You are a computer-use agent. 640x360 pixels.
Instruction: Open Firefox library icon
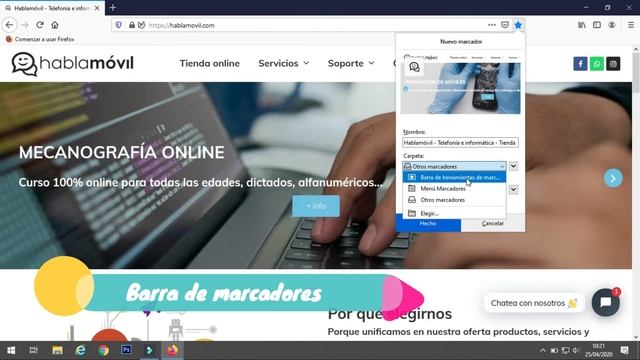pyautogui.click(x=582, y=25)
